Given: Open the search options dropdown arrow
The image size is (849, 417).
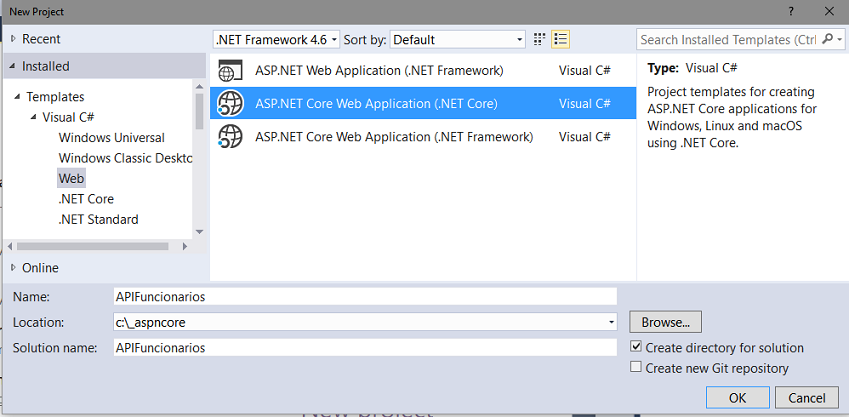Looking at the screenshot, I should point(839,40).
